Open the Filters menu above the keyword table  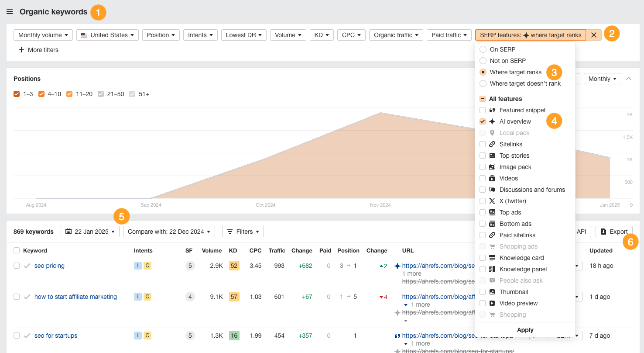click(x=243, y=232)
